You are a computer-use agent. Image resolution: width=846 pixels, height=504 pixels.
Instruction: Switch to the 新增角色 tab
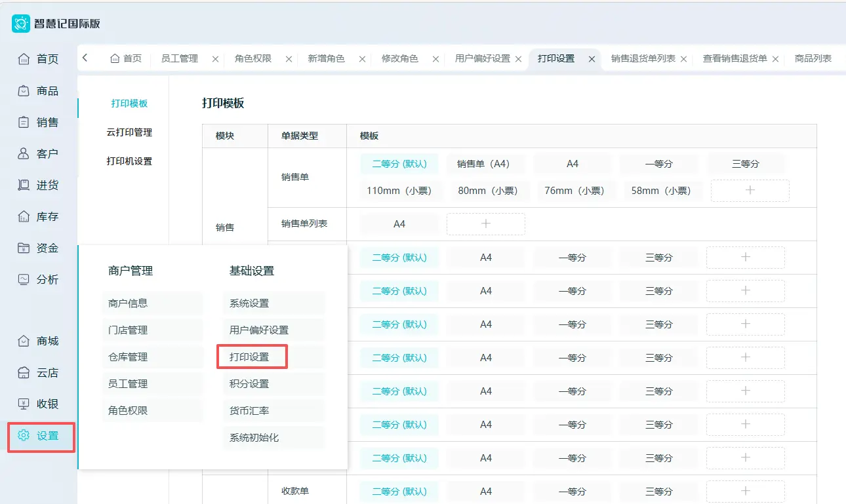pos(327,58)
